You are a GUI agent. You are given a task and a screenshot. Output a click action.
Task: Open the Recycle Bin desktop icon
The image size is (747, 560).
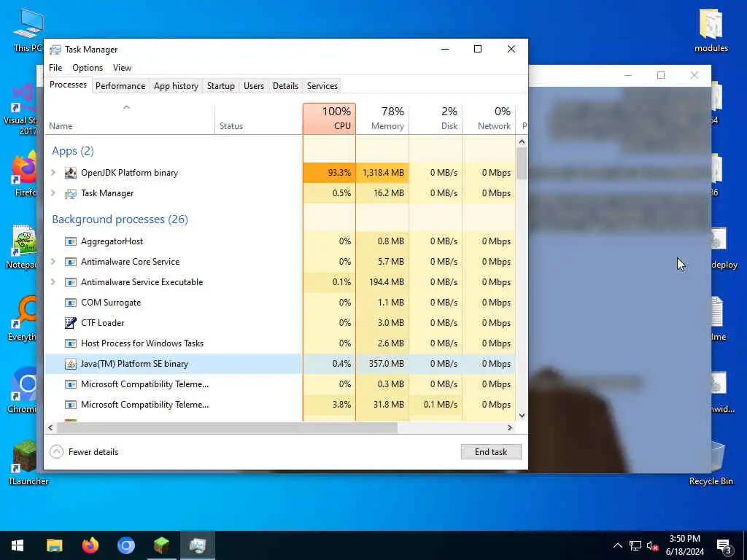pyautogui.click(x=711, y=463)
